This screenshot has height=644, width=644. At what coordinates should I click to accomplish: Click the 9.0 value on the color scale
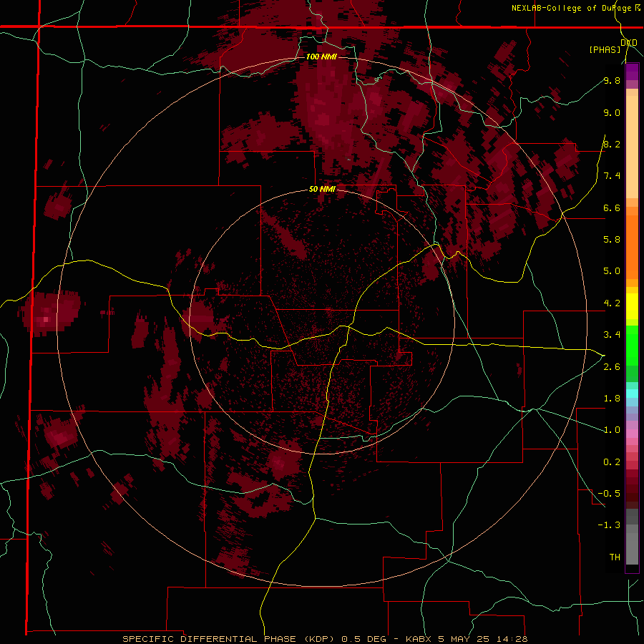pyautogui.click(x=612, y=112)
